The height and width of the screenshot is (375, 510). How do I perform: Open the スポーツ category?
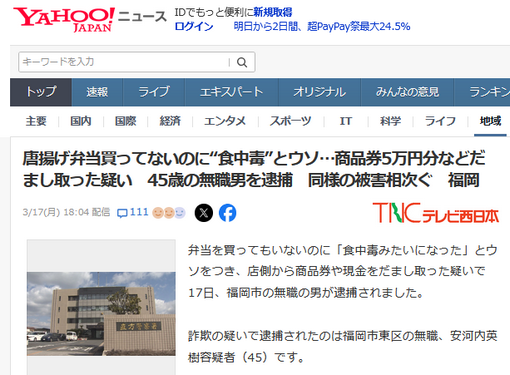[x=290, y=121]
